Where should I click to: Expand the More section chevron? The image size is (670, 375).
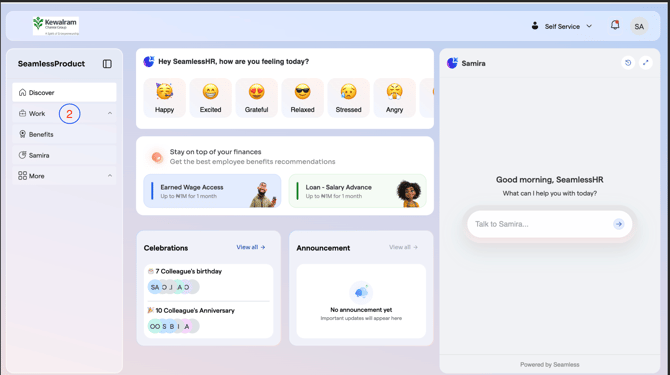pos(110,176)
